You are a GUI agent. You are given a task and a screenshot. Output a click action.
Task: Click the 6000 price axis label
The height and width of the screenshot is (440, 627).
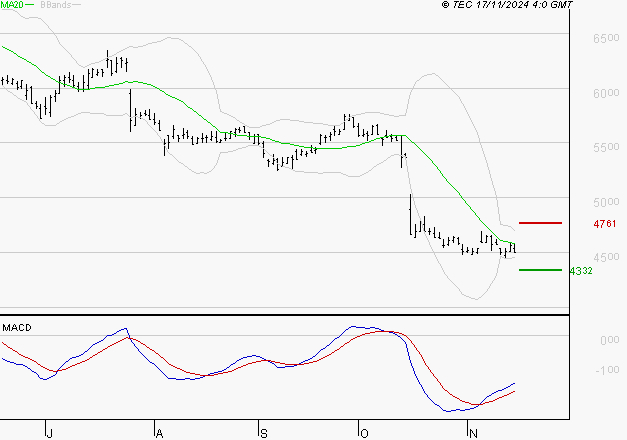coord(606,93)
